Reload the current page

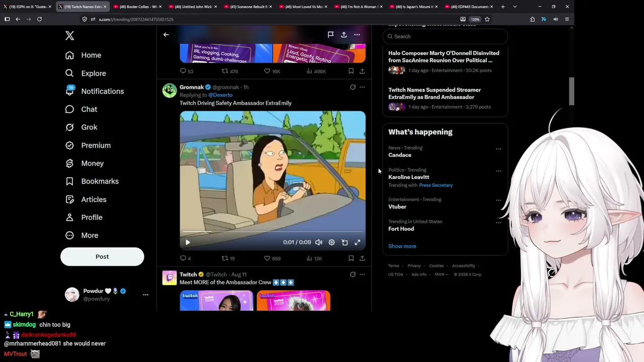39,19
